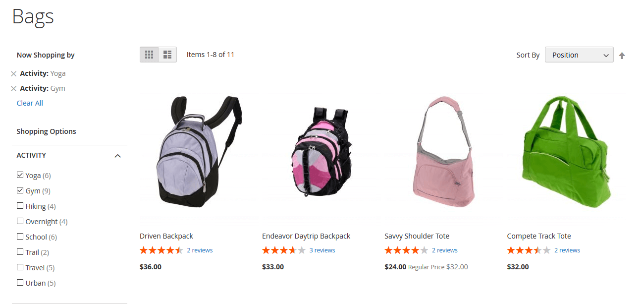The height and width of the screenshot is (304, 644).
Task: Click the ACTIVITY section header
Action: 69,155
